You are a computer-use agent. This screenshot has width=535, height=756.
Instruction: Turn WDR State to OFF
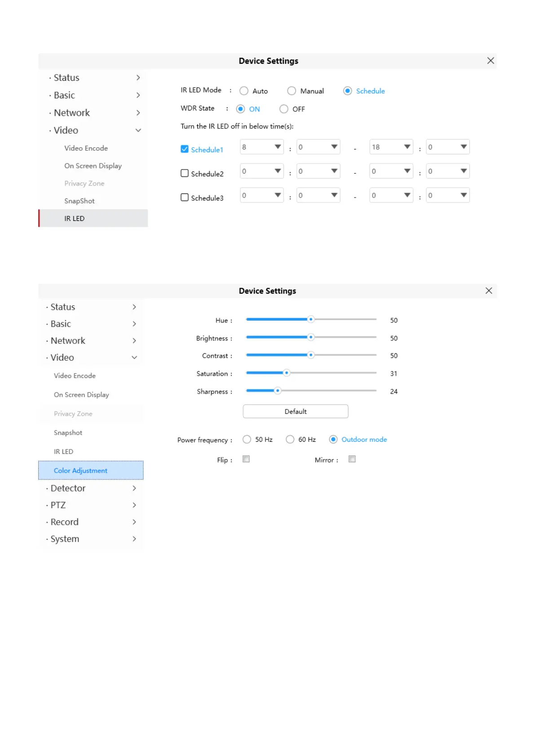coord(284,109)
